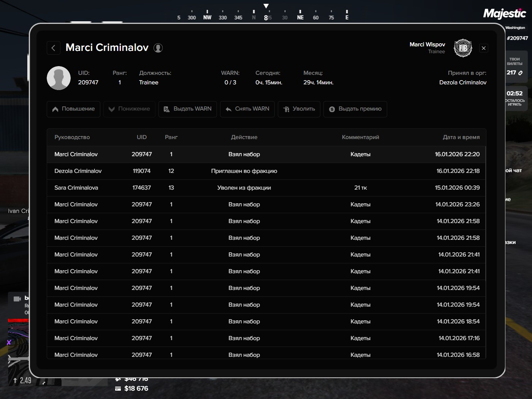Click the 14.01.2026 23:26 timestamp

(x=458, y=204)
